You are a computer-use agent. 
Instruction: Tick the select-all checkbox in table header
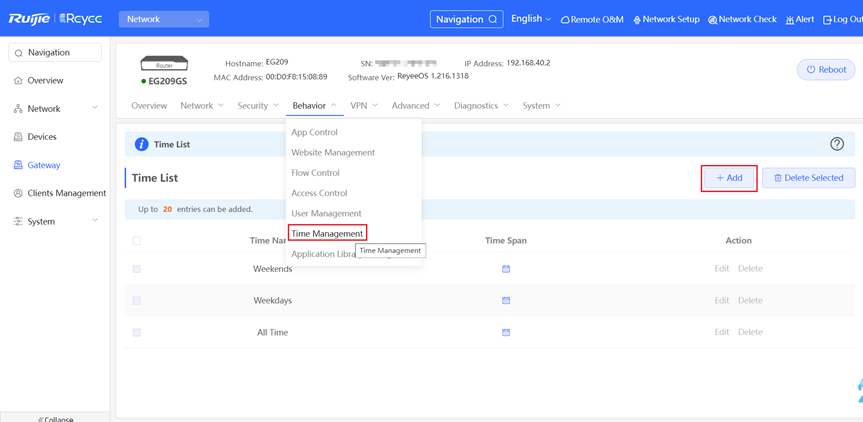click(136, 240)
